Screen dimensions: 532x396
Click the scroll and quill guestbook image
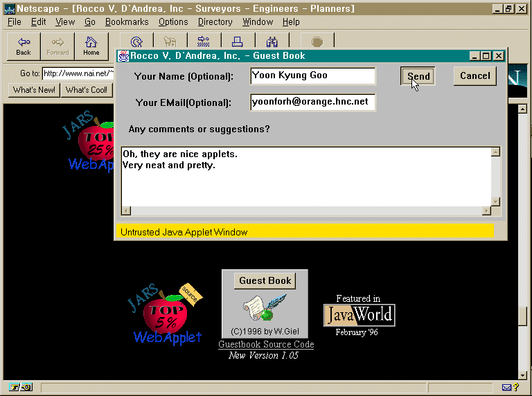265,307
